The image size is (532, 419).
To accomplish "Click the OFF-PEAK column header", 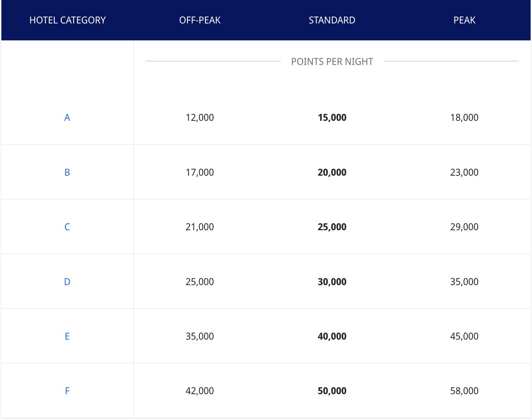I will (200, 20).
